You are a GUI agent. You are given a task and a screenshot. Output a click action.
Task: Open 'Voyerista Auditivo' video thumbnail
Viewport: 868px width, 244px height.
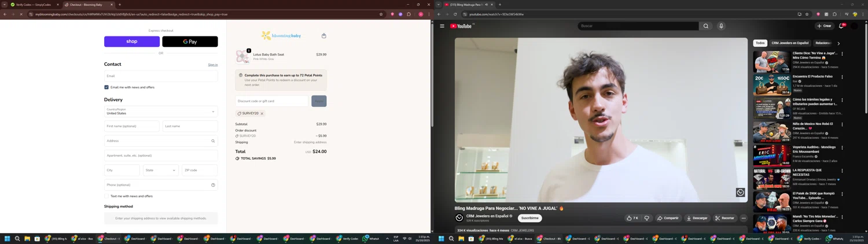(x=771, y=155)
